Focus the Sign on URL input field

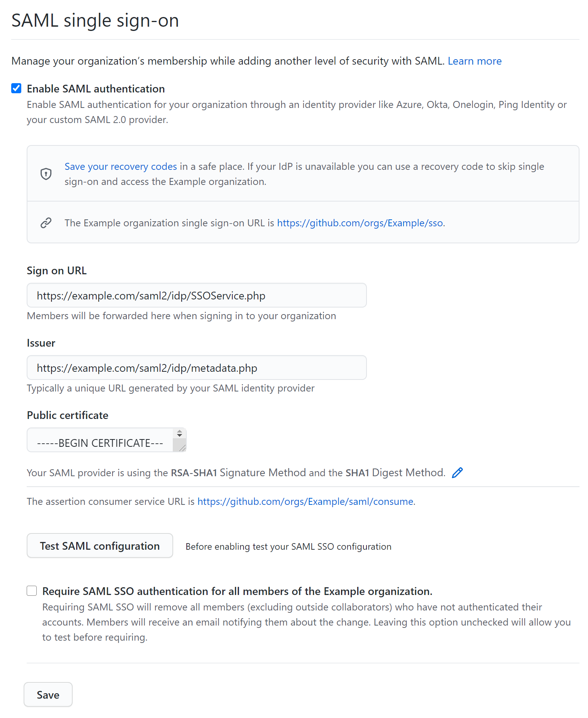[196, 296]
